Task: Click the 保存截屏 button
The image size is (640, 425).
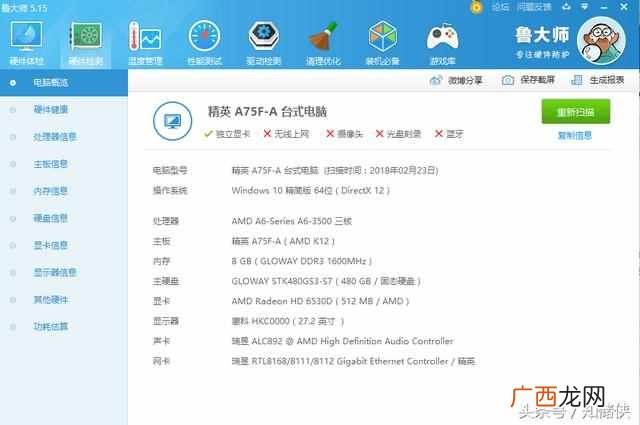Action: [x=529, y=80]
